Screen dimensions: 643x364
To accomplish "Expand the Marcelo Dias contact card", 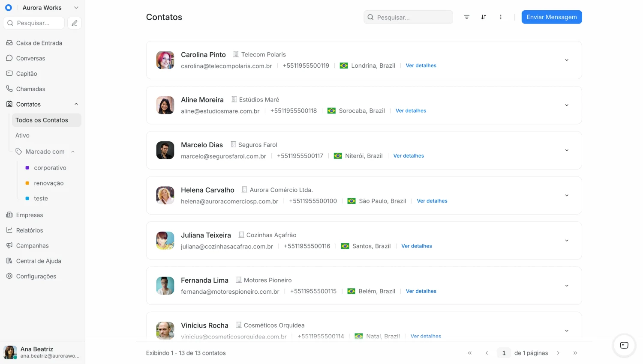I will pyautogui.click(x=567, y=150).
